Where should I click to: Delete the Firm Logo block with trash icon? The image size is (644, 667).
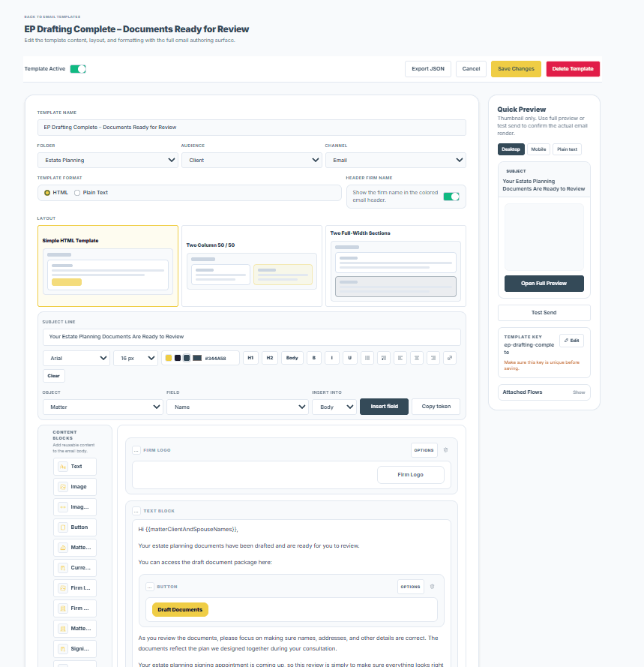[445, 450]
